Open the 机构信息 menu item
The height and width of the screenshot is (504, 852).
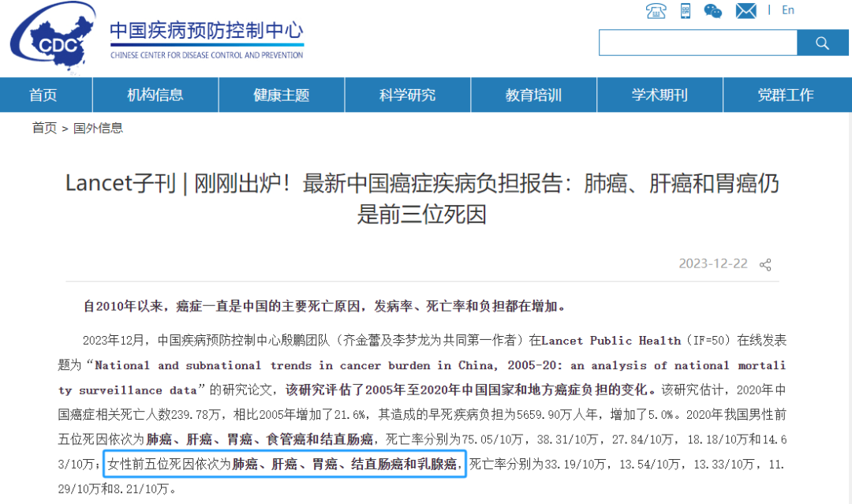(155, 95)
